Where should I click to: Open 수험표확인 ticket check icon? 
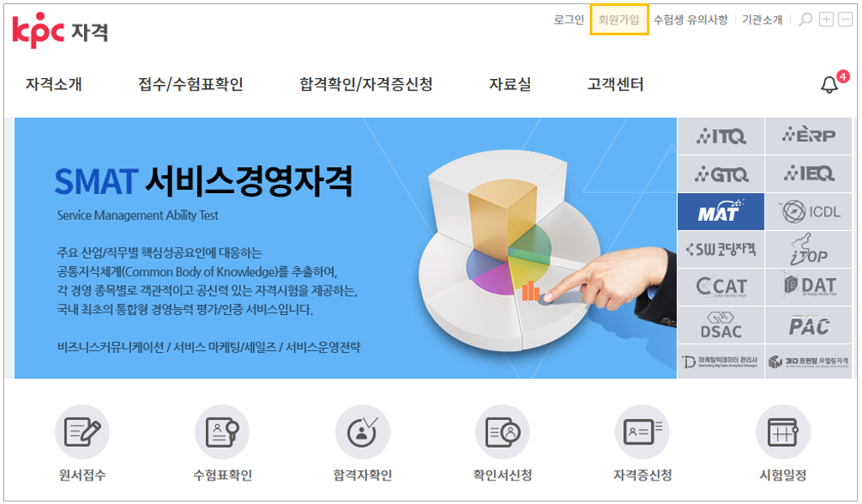[x=222, y=432]
